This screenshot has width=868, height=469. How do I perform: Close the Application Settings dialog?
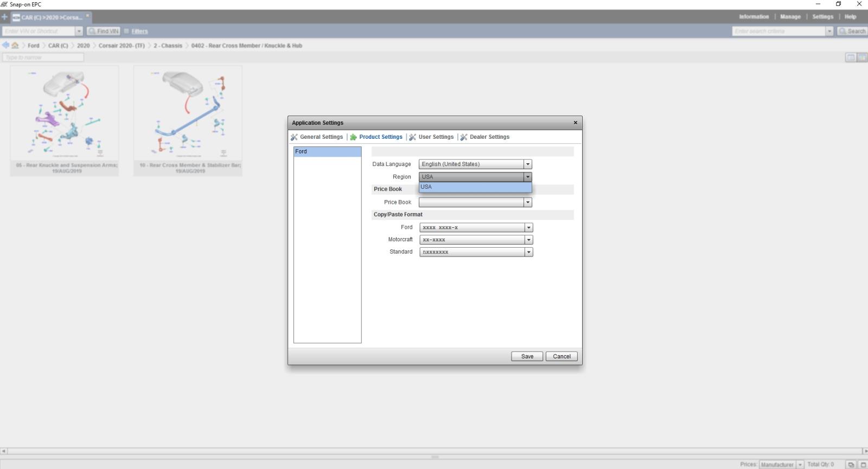coord(576,123)
